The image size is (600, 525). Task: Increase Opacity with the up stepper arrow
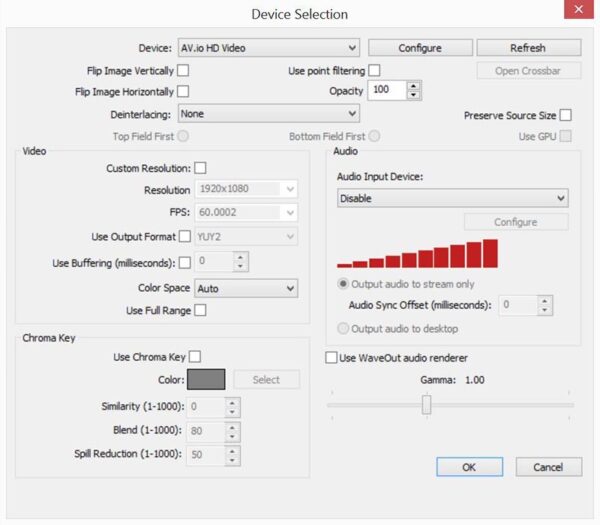(414, 86)
